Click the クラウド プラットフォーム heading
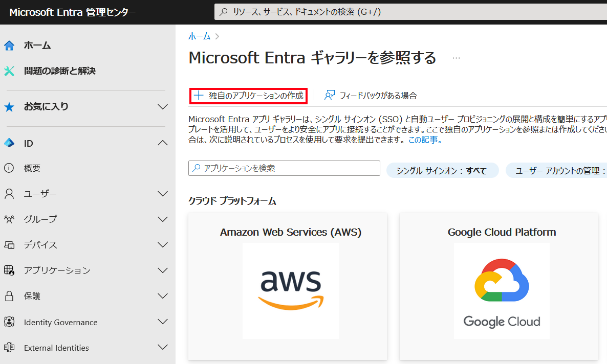Image resolution: width=607 pixels, height=364 pixels. [x=232, y=201]
